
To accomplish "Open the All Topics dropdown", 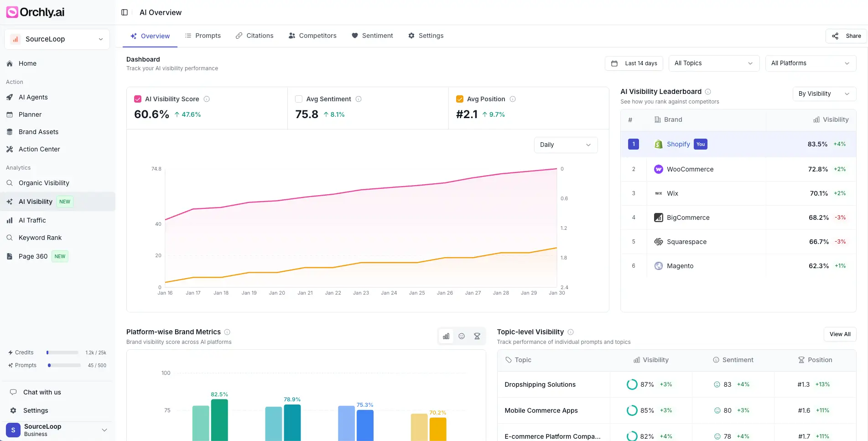I will coord(713,63).
